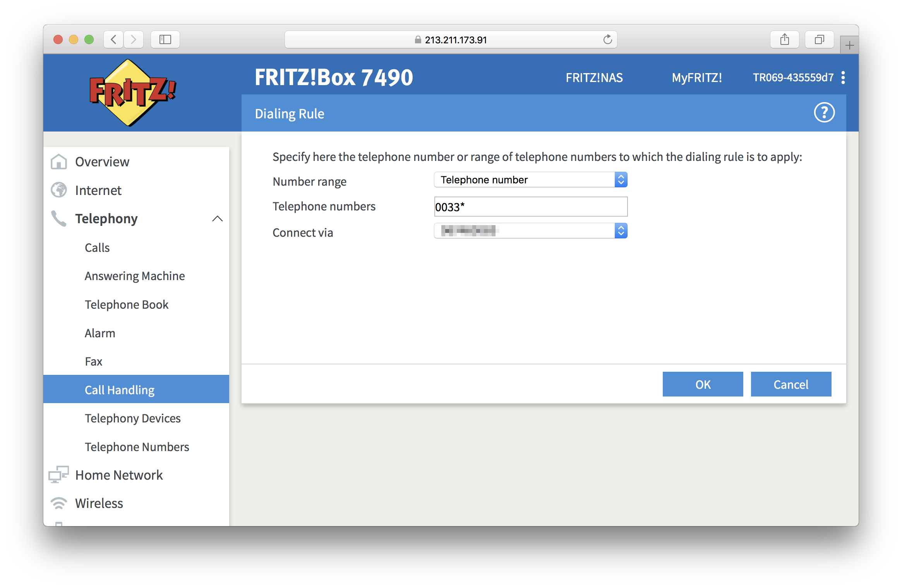Toggle the Safari sidebar button

click(165, 39)
